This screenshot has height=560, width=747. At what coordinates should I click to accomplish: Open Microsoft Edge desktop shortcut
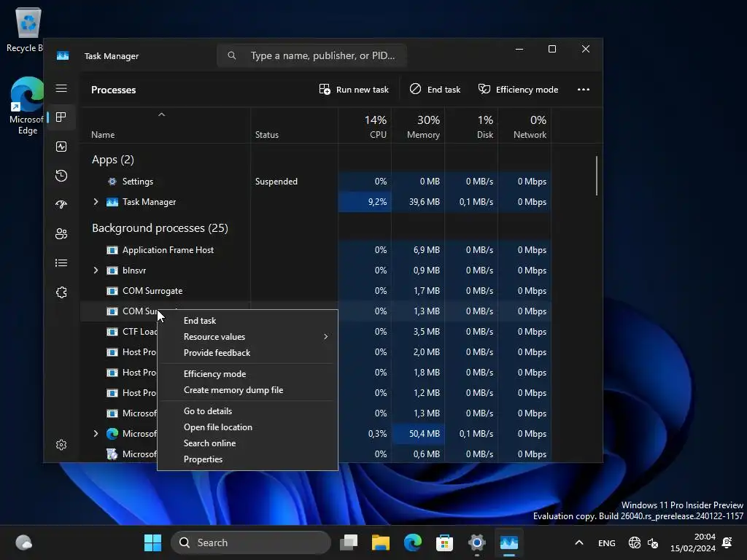(27, 106)
